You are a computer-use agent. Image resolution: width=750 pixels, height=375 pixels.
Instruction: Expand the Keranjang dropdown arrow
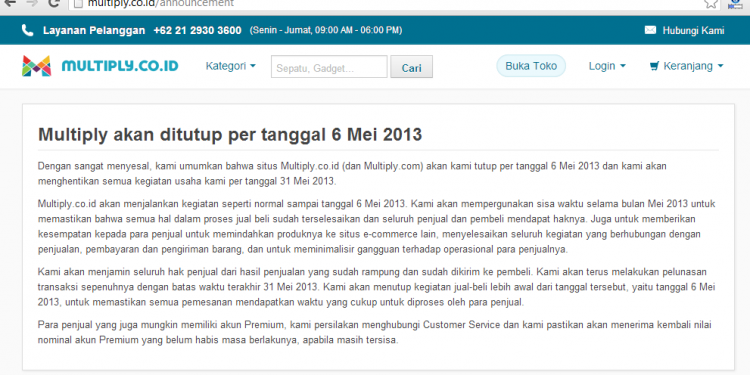pos(720,66)
